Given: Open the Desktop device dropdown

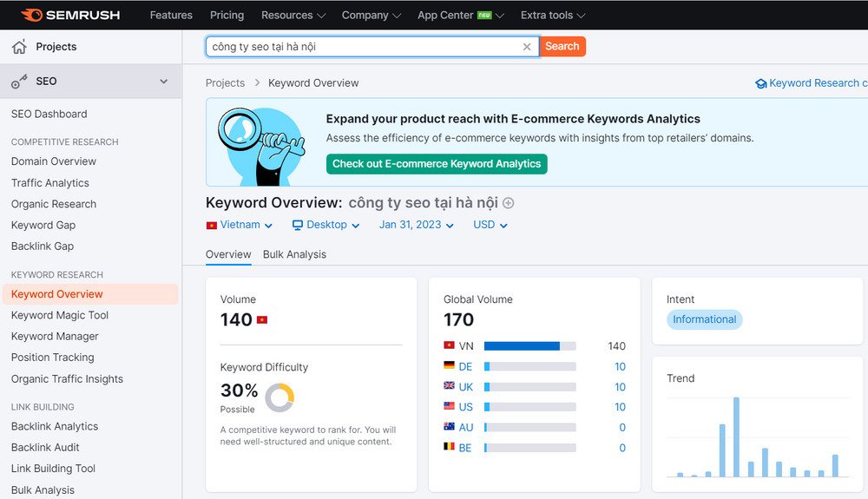Looking at the screenshot, I should click(x=326, y=225).
